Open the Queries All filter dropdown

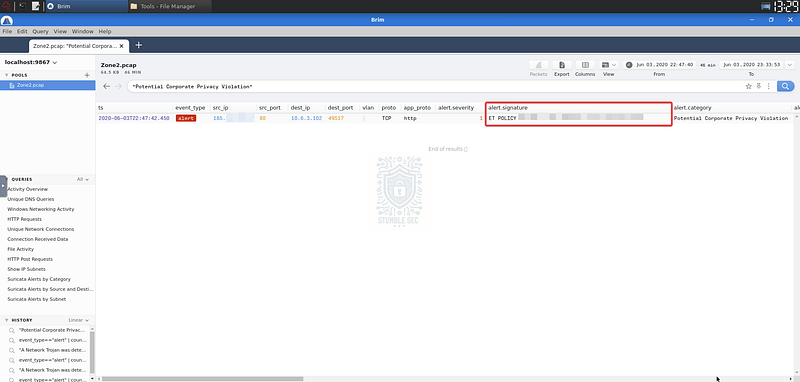click(83, 180)
